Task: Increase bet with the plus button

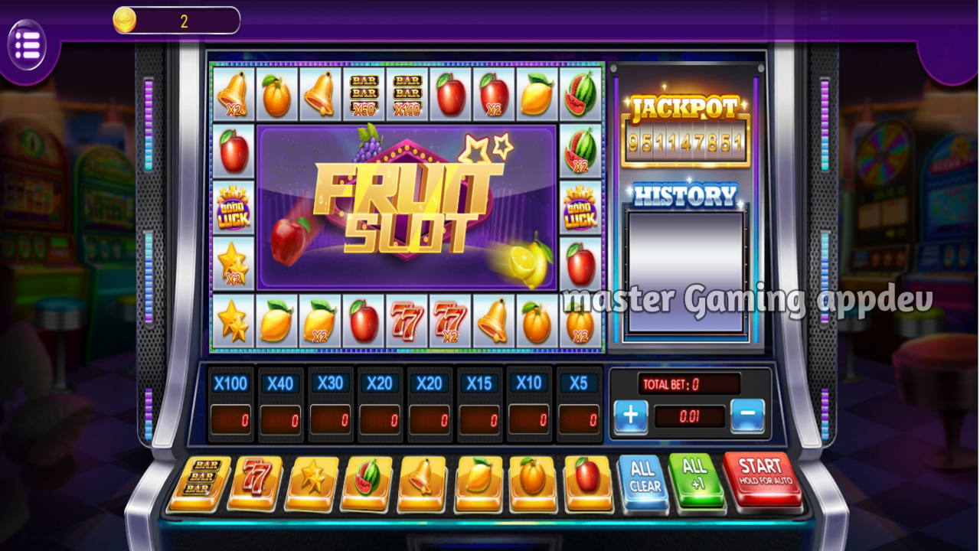Action: [x=631, y=416]
